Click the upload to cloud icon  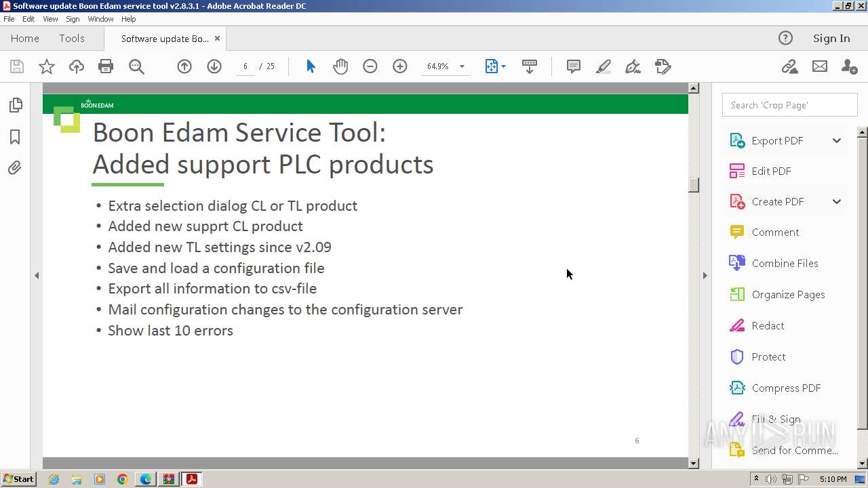(x=77, y=66)
